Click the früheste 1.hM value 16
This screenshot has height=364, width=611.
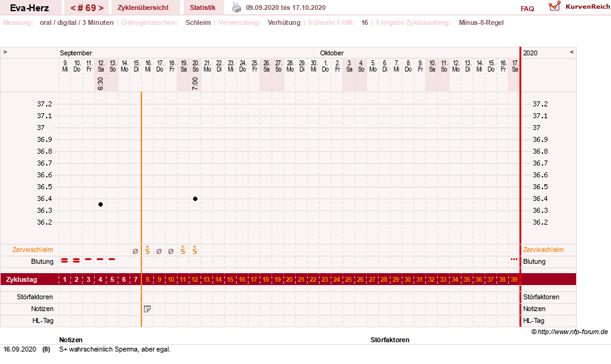coord(365,22)
